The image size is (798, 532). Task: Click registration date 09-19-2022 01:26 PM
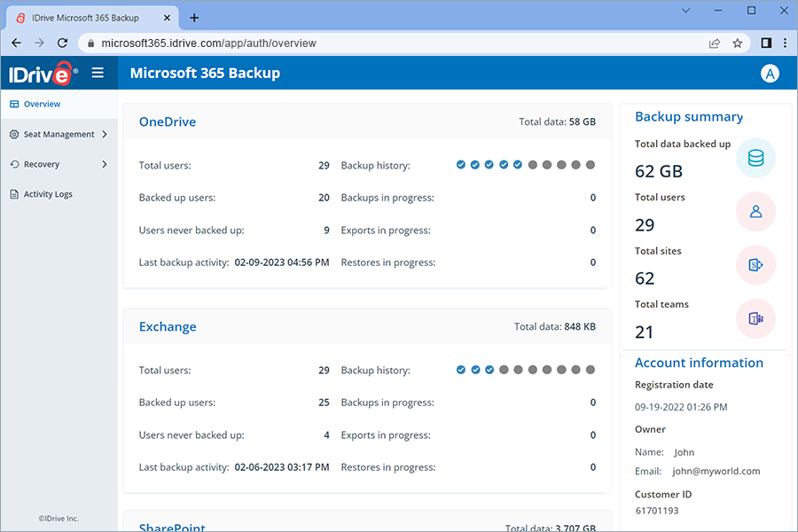point(681,407)
